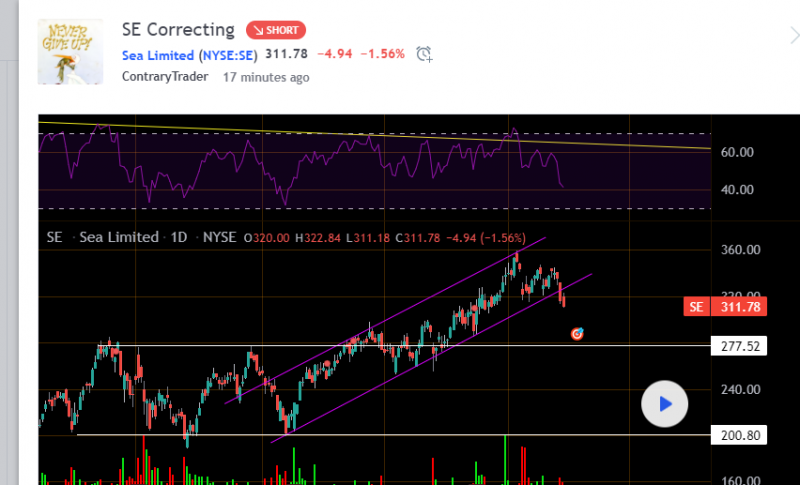Click the alarm clock alert icon
Screen dimensions: 800x485
point(425,54)
